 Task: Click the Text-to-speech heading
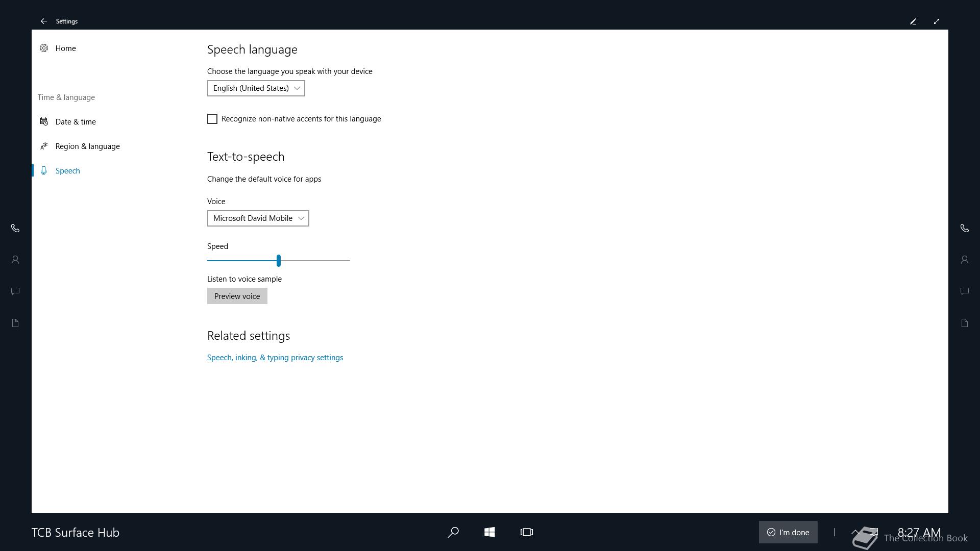tap(246, 157)
